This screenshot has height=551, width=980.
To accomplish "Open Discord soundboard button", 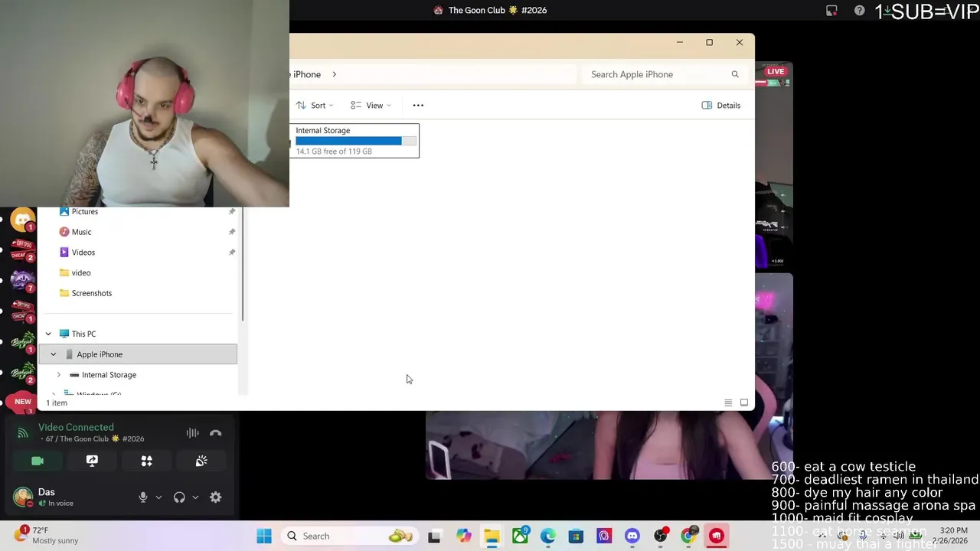I will coord(201,461).
